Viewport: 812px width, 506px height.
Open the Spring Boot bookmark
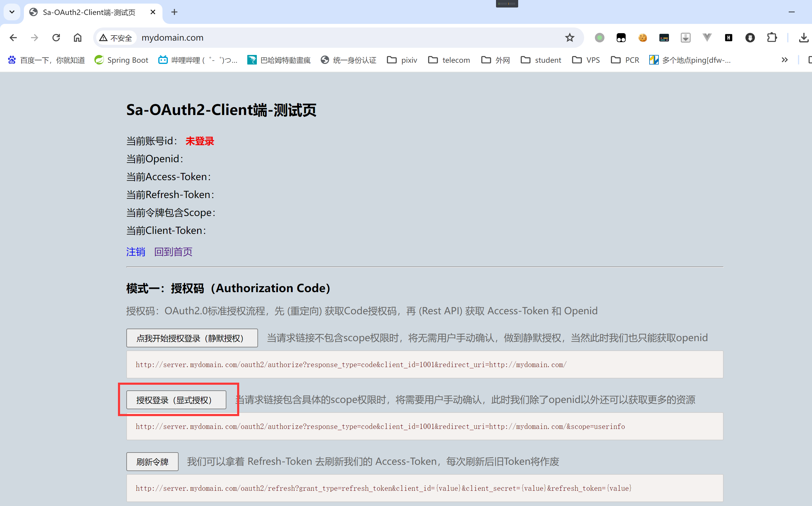tap(122, 60)
